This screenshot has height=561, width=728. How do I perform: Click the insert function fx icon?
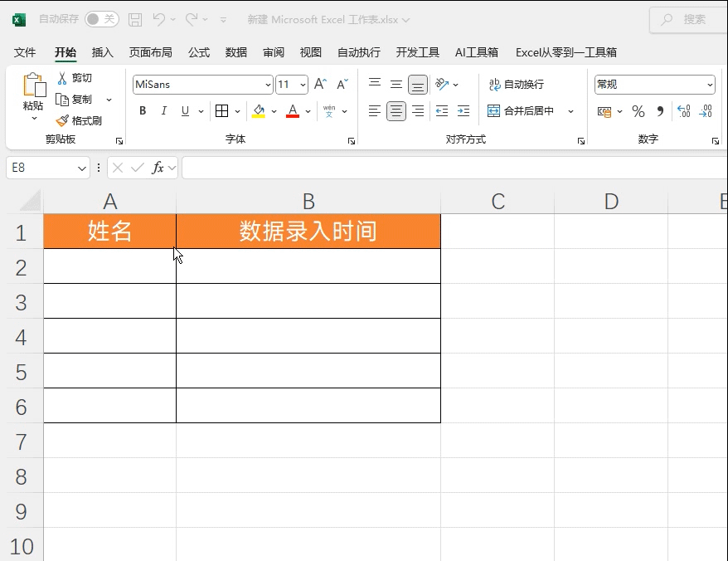[158, 168]
